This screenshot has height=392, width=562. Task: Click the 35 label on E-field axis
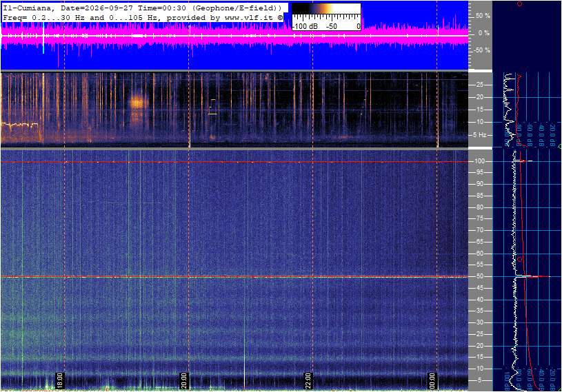pyautogui.click(x=479, y=311)
